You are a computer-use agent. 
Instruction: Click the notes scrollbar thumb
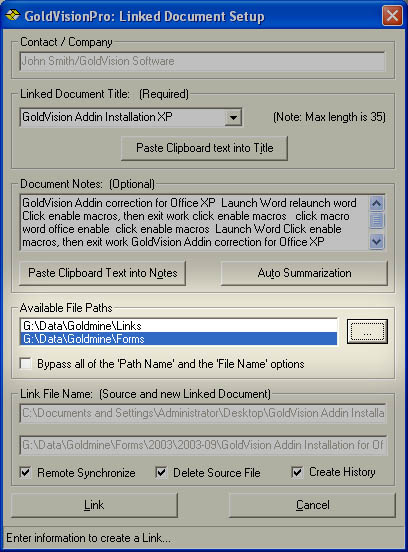pyautogui.click(x=376, y=220)
